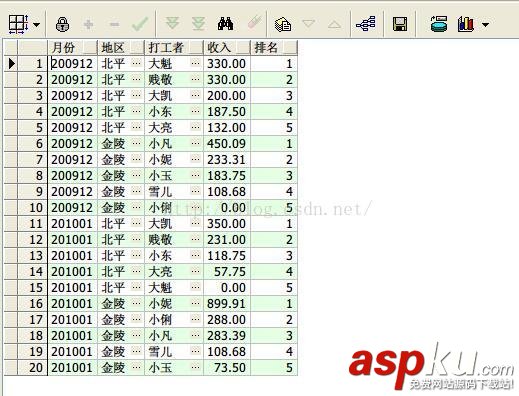This screenshot has height=396, width=519.
Task: Select income cell 57.75
Action: click(227, 271)
